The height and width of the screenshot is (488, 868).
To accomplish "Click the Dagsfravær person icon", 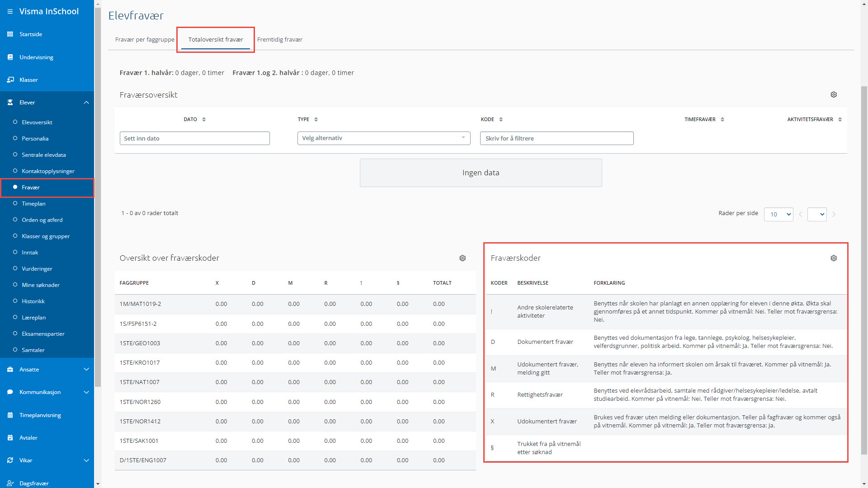I will point(10,483).
